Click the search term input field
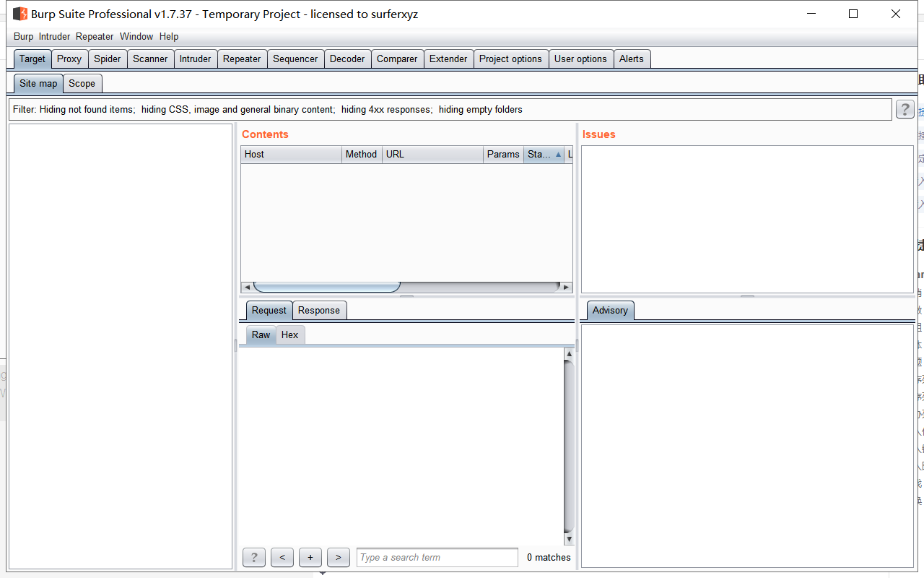This screenshot has width=924, height=578. coord(437,557)
